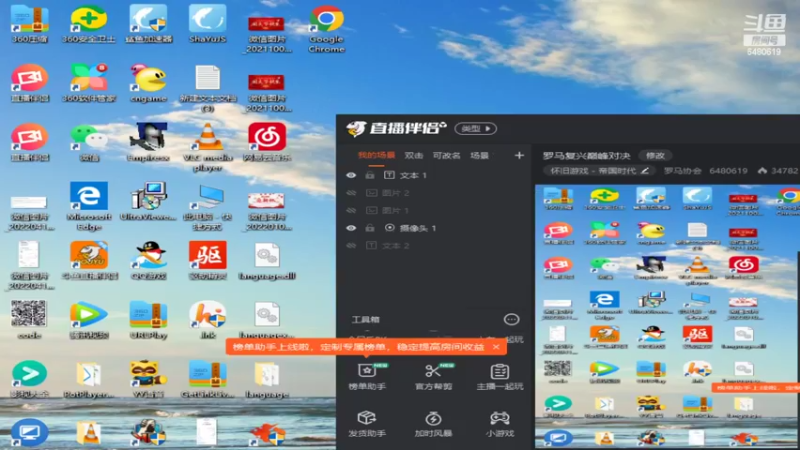Select the code QR image on desktop
This screenshot has height=450, width=800.
[30, 320]
